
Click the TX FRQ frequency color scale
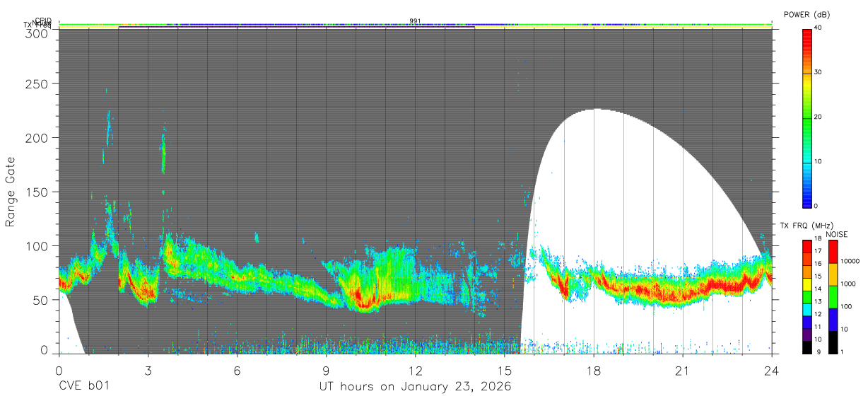tap(807, 297)
